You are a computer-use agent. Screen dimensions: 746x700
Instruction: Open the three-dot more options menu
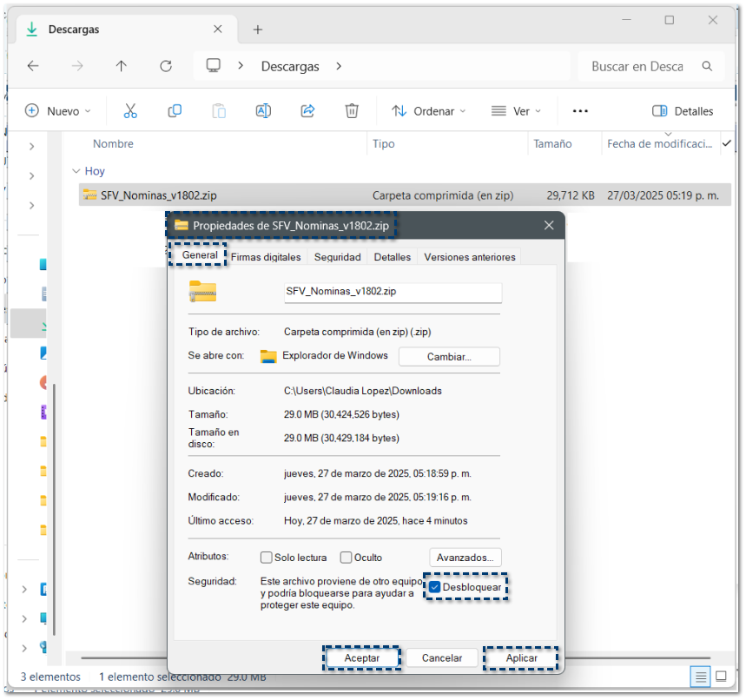[580, 111]
